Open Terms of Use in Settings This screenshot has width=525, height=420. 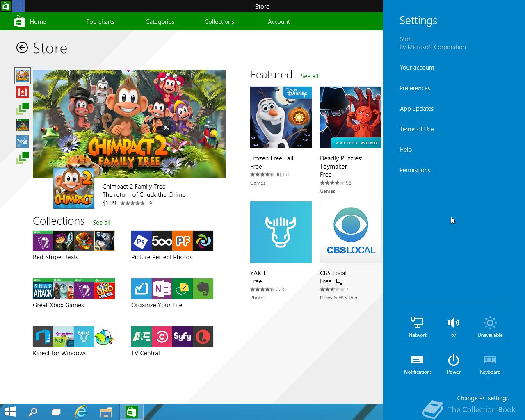(417, 129)
